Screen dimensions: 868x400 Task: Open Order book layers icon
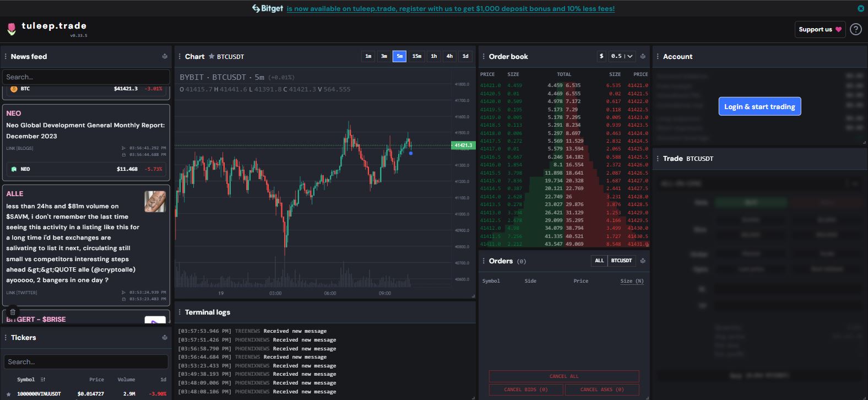pyautogui.click(x=643, y=56)
